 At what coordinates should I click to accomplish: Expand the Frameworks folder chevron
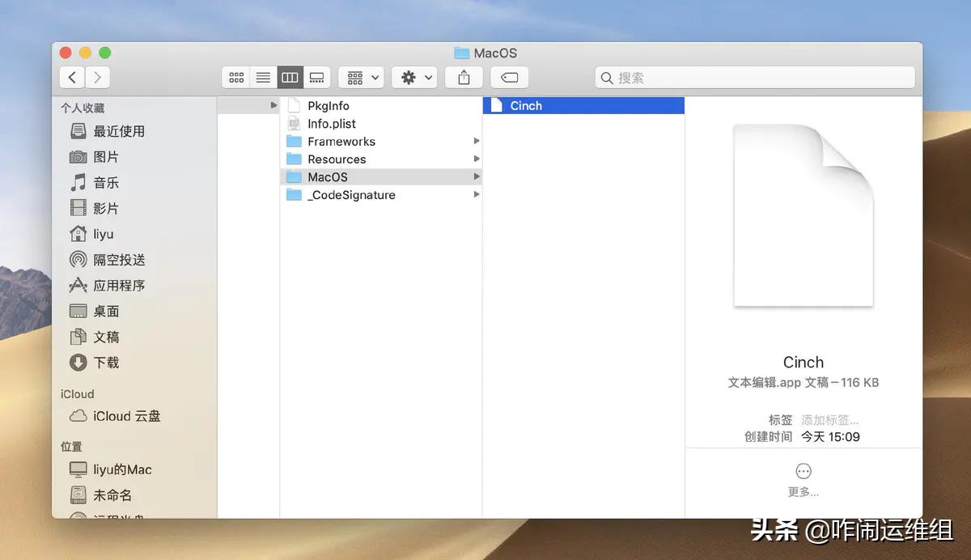pos(477,141)
